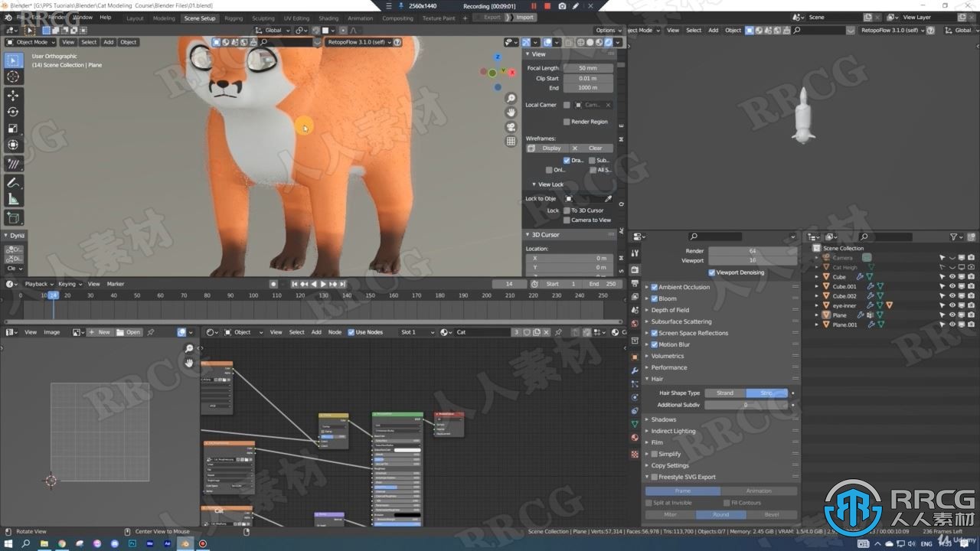The width and height of the screenshot is (980, 551).
Task: Expand the Indirect Lighting panel
Action: tap(673, 431)
